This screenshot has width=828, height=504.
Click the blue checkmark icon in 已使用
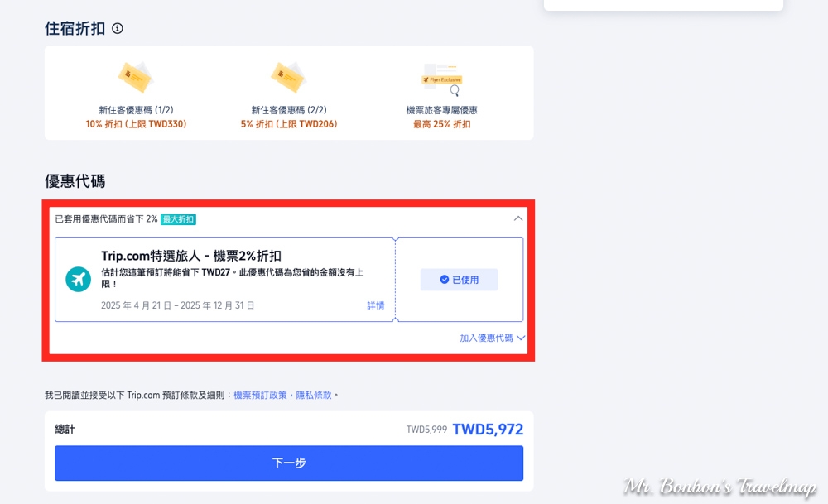(445, 280)
